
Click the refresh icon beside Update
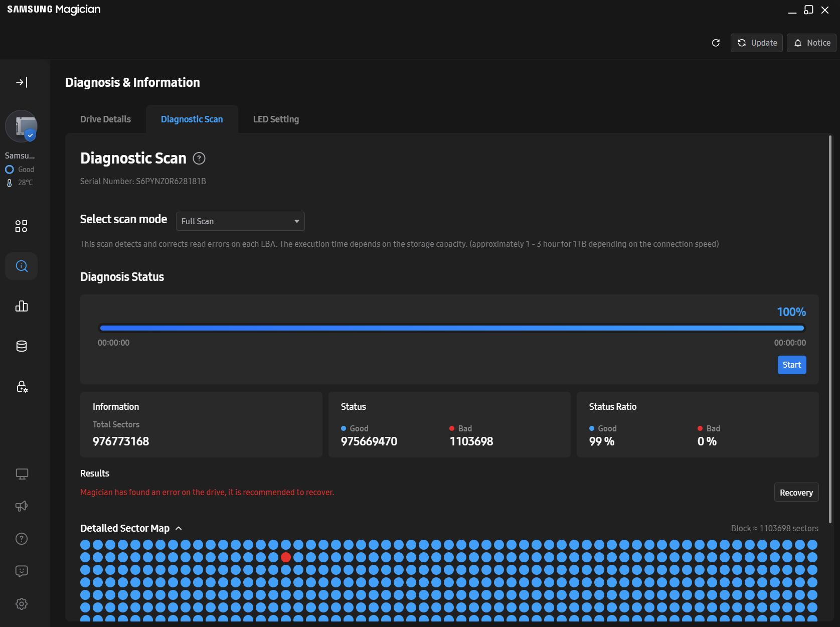coord(716,43)
